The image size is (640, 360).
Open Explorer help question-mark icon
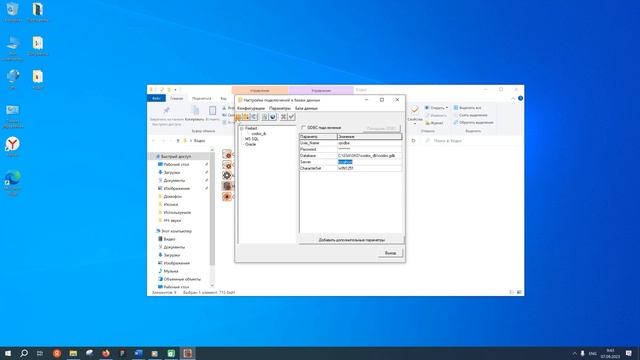pos(520,98)
